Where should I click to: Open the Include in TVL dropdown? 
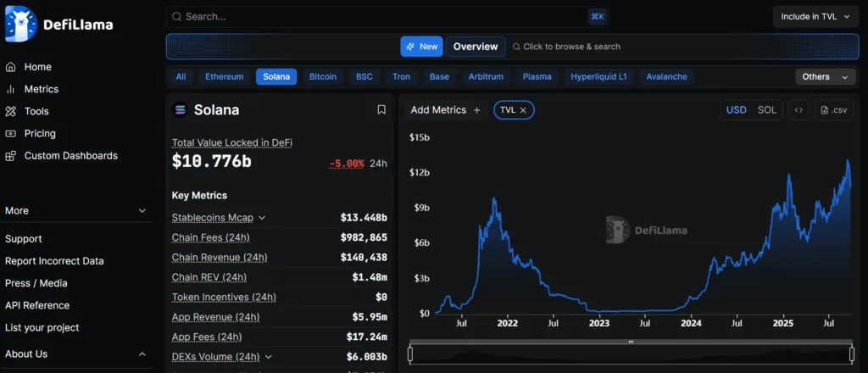point(815,17)
